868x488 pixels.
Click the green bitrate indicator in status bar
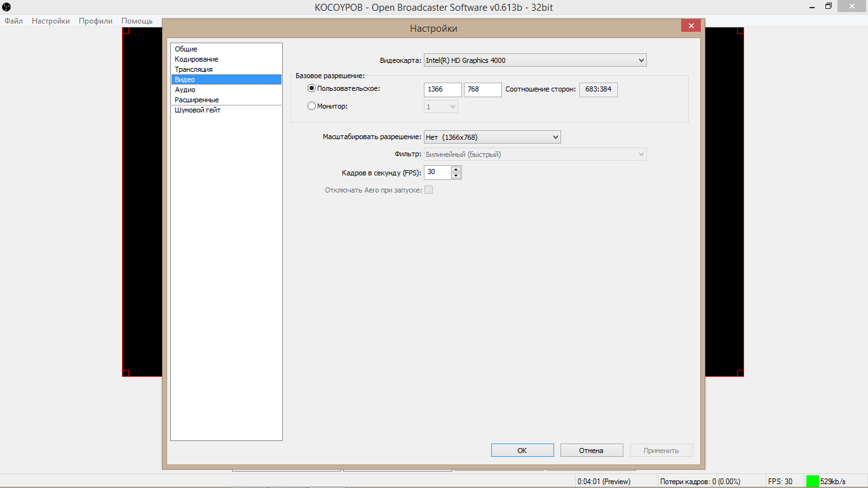pyautogui.click(x=812, y=482)
